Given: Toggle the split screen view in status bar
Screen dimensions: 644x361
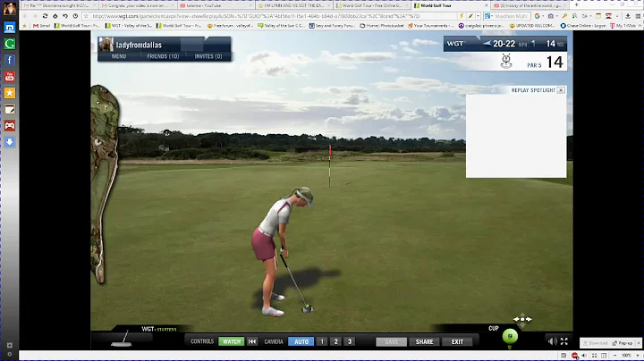Looking at the screenshot, I should (x=604, y=356).
